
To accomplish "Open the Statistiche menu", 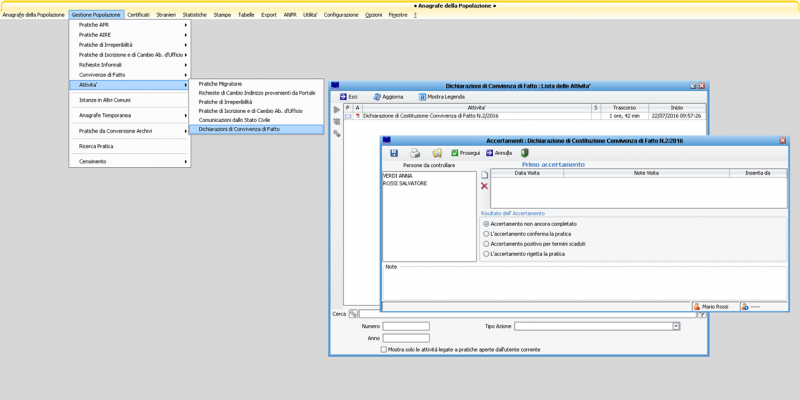I will (195, 15).
